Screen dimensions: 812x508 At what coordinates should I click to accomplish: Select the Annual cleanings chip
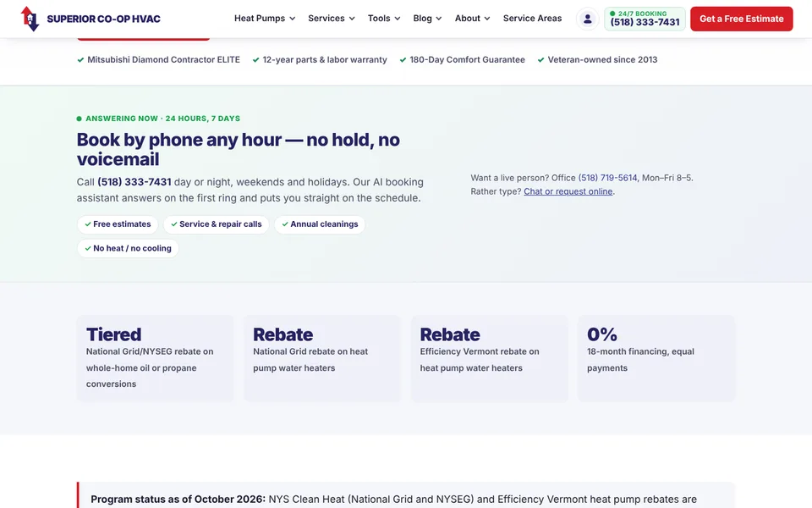coord(320,224)
